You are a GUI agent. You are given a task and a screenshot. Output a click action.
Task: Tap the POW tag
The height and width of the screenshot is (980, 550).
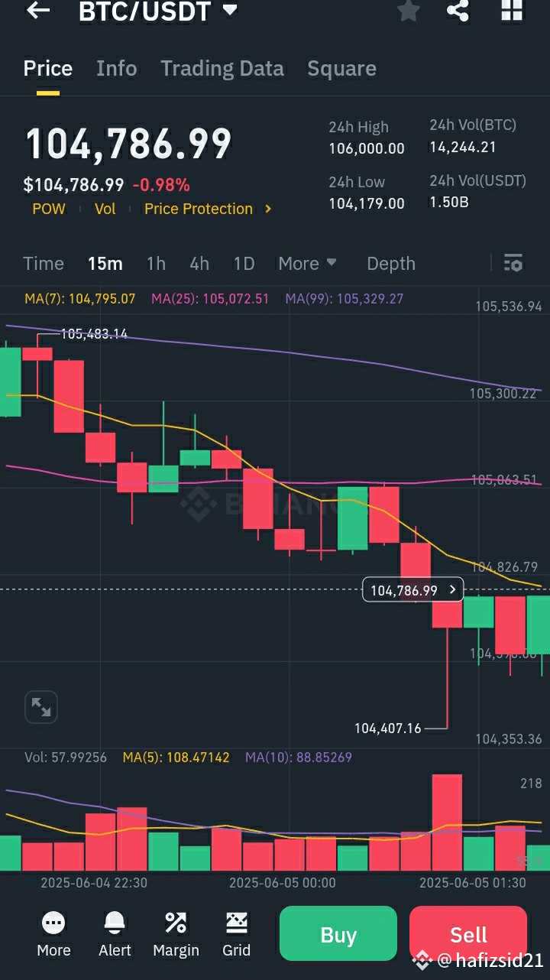point(49,209)
